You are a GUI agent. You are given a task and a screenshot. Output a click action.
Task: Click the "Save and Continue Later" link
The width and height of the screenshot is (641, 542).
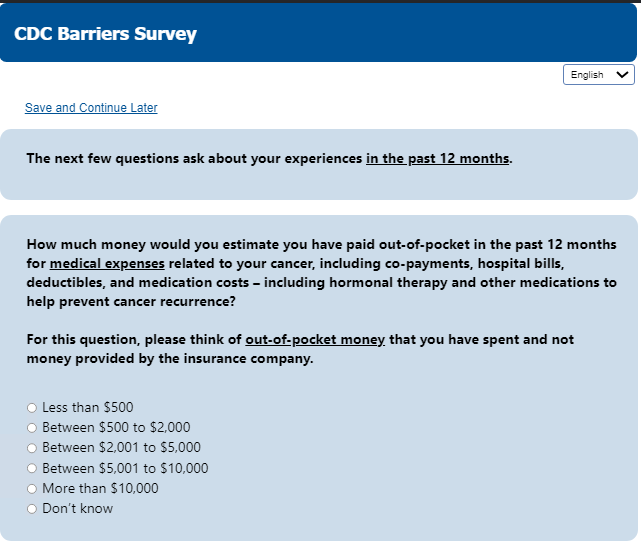coord(91,108)
